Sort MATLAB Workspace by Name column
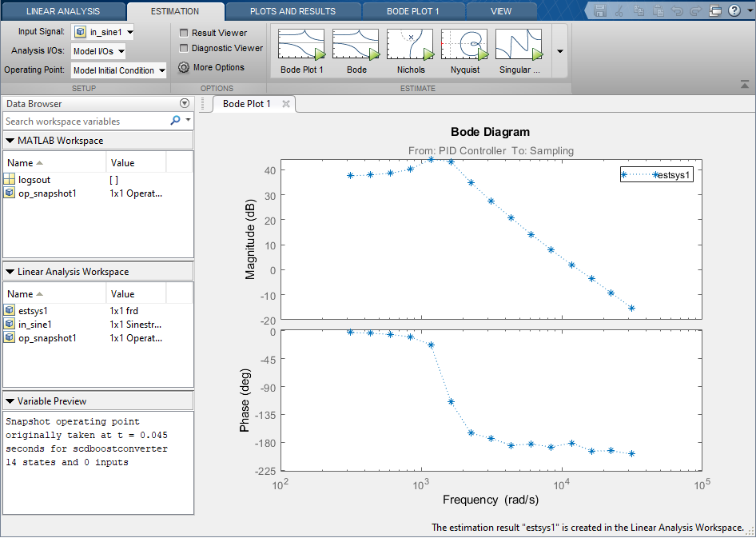The height and width of the screenshot is (538, 756). click(54, 162)
